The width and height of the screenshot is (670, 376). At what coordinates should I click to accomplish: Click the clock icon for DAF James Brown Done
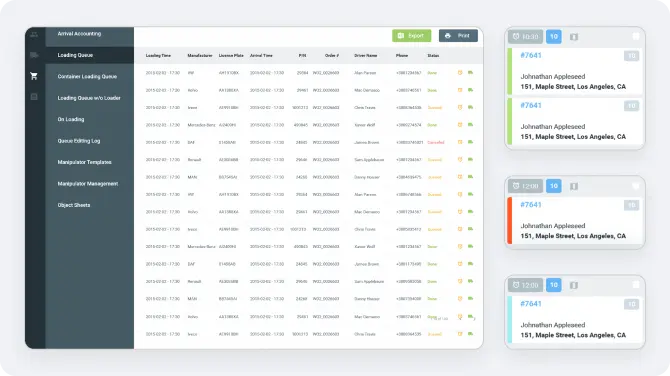[460, 264]
